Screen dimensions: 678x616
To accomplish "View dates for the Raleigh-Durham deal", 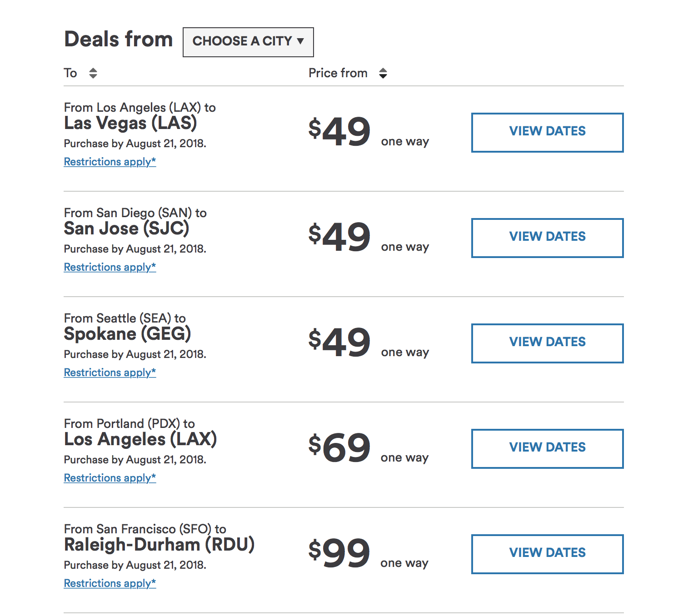I will pyautogui.click(x=547, y=554).
